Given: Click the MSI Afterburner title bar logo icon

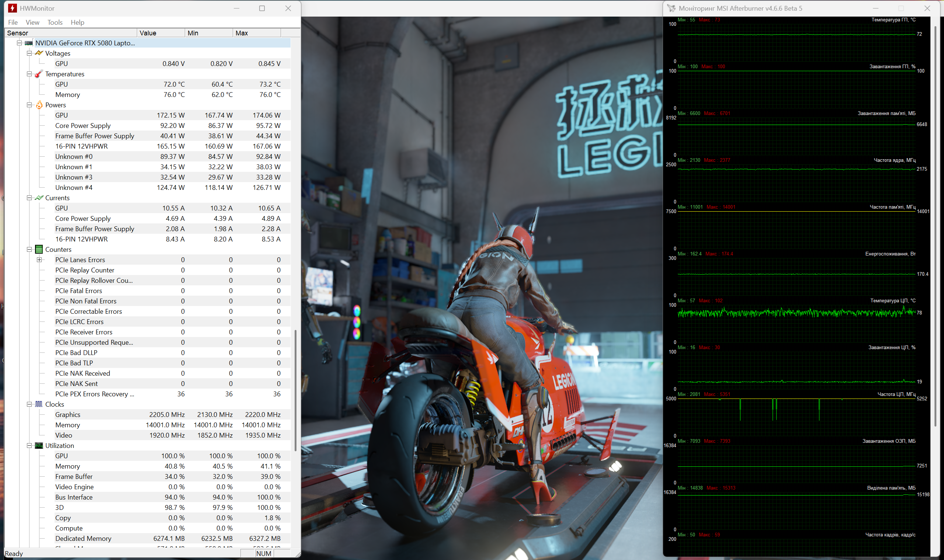Looking at the screenshot, I should [671, 8].
